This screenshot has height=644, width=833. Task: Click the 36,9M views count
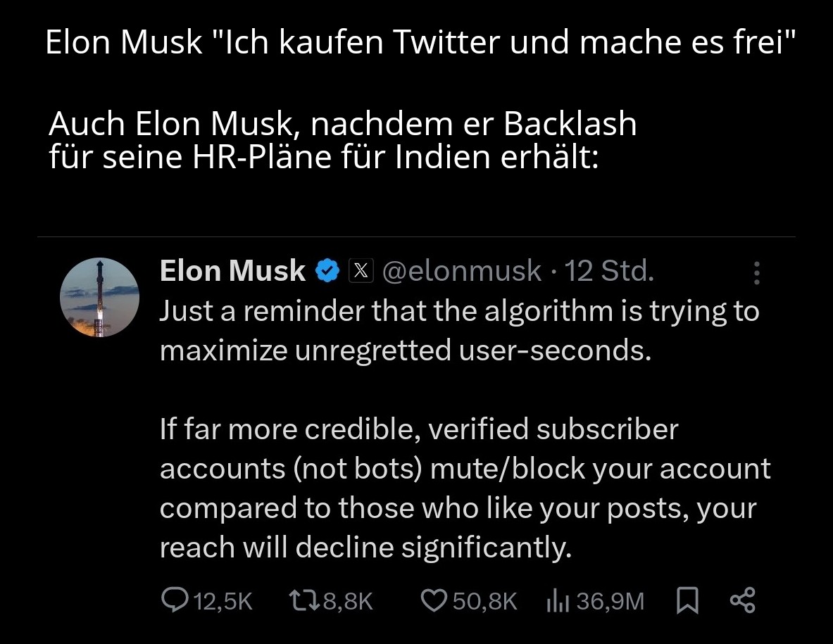click(610, 601)
